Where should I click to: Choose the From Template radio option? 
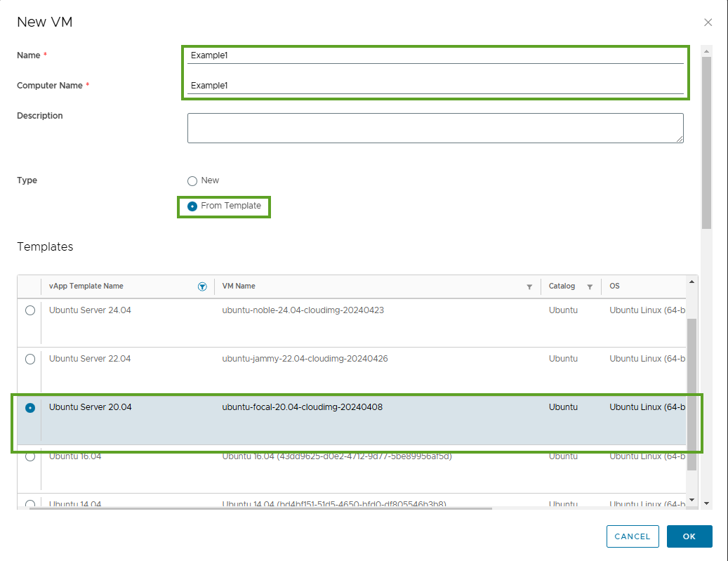(x=192, y=206)
